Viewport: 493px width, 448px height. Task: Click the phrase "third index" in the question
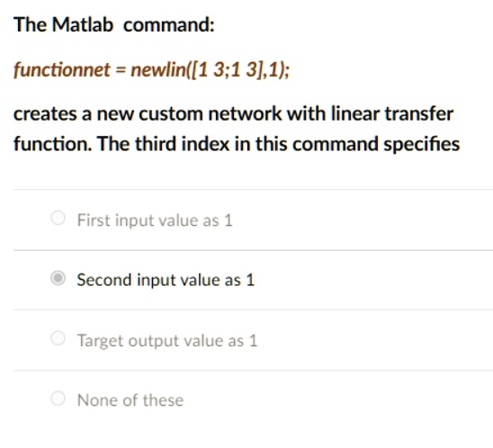pyautogui.click(x=183, y=144)
